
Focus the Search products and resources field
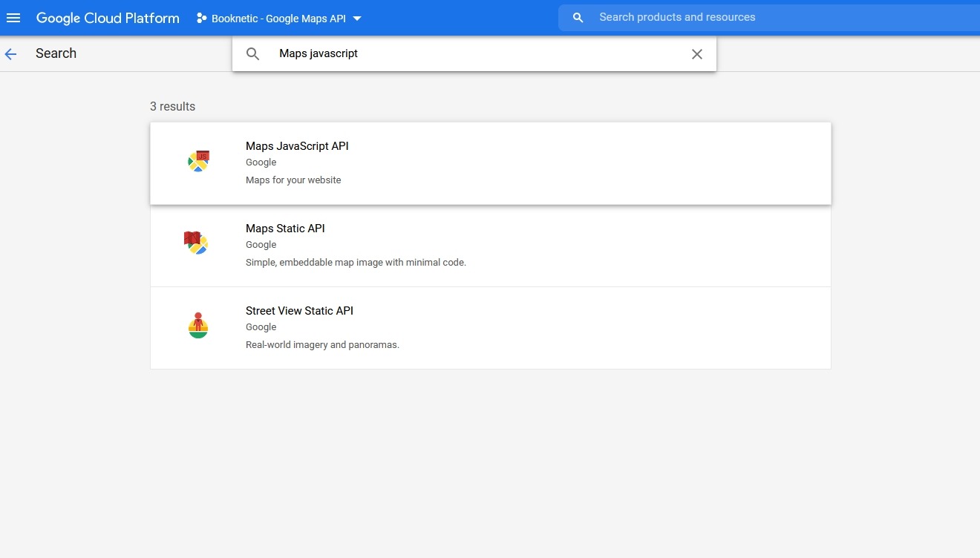769,18
